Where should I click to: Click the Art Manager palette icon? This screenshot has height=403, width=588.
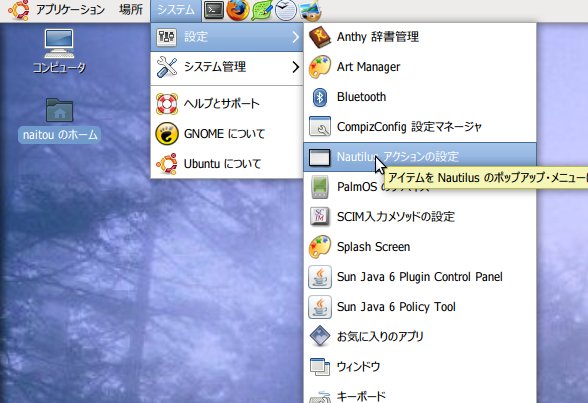pyautogui.click(x=320, y=67)
